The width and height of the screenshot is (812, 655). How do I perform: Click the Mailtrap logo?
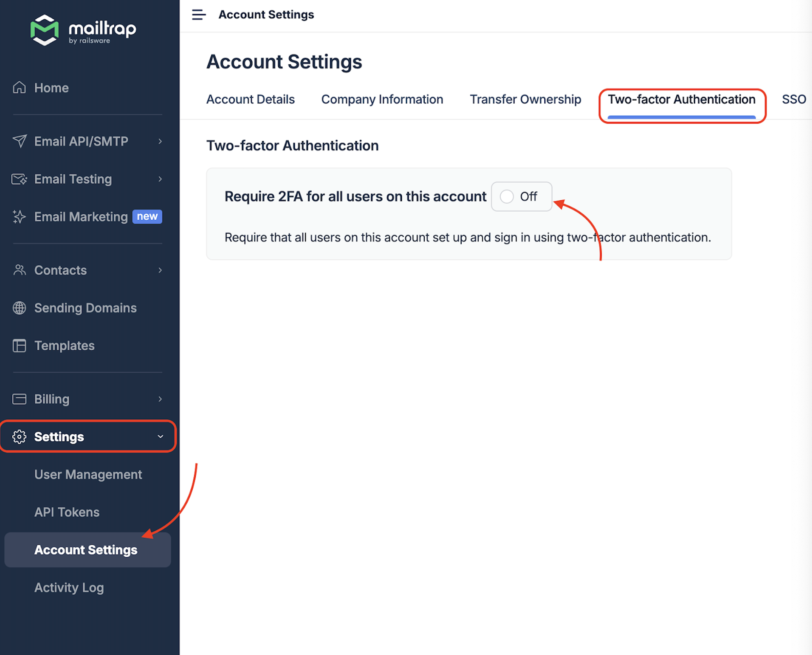tap(83, 30)
